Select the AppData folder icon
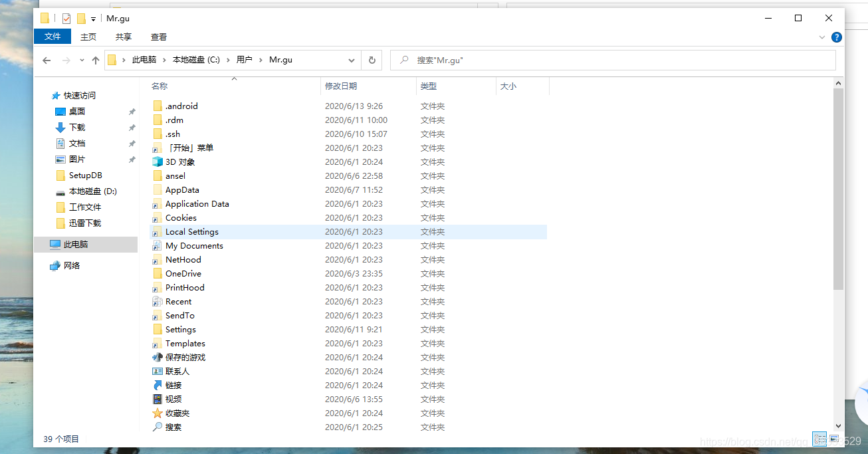The width and height of the screenshot is (868, 454). pyautogui.click(x=158, y=189)
